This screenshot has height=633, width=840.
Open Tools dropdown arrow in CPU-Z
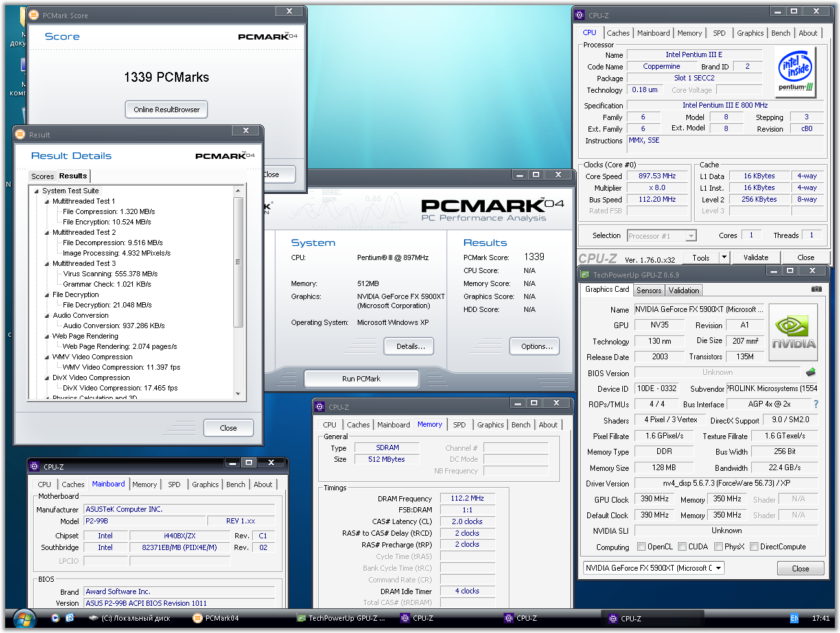click(725, 257)
